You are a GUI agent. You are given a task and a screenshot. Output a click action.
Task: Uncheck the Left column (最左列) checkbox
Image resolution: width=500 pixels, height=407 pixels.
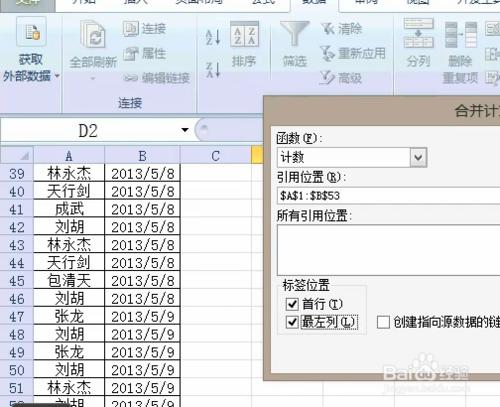pyautogui.click(x=292, y=322)
